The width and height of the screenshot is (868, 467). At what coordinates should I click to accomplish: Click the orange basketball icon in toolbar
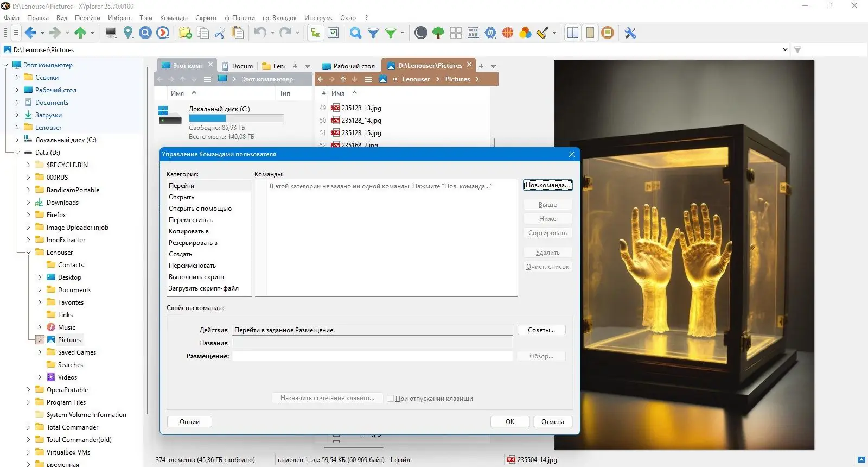[x=508, y=33]
